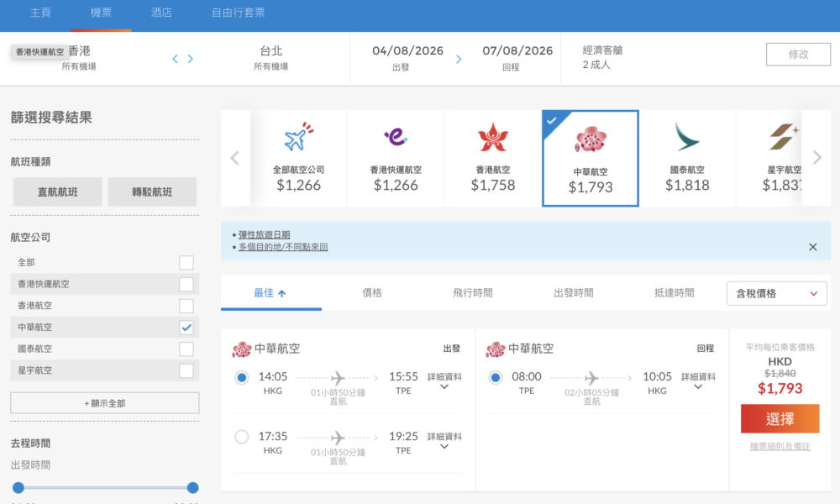
Task: Tick the 星宇航空 filter checkbox
Action: [x=186, y=370]
